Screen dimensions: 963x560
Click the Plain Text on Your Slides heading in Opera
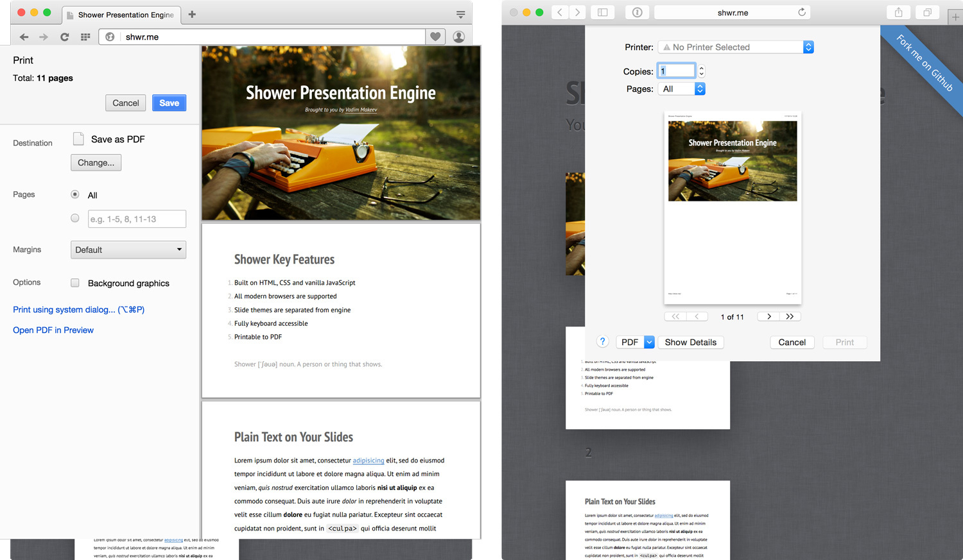(x=293, y=437)
